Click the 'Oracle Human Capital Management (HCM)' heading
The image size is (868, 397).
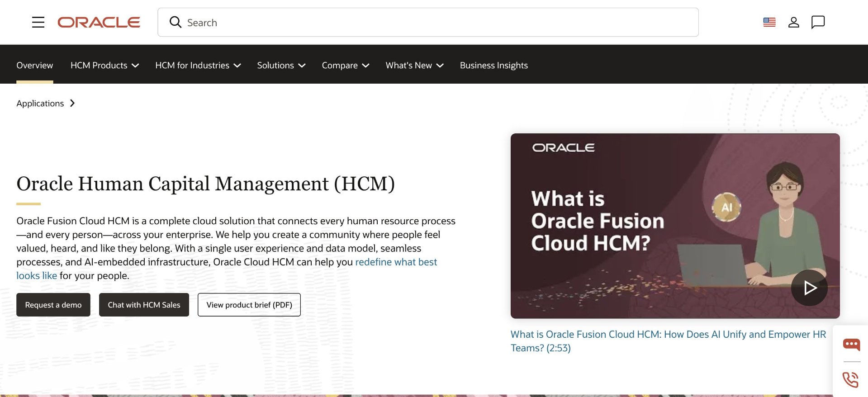(206, 184)
